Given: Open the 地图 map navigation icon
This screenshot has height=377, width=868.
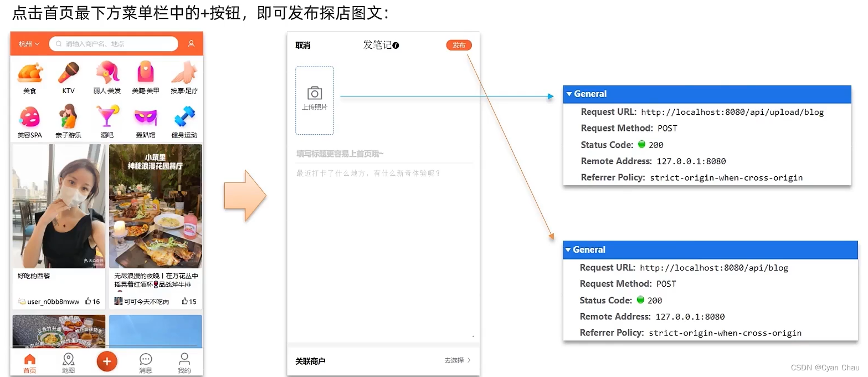Looking at the screenshot, I should tap(68, 361).
